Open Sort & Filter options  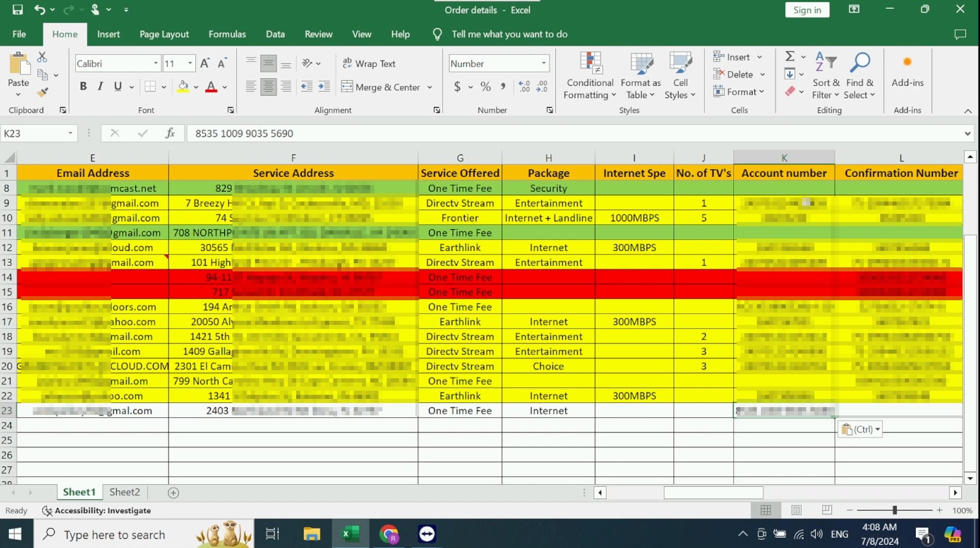(x=826, y=76)
